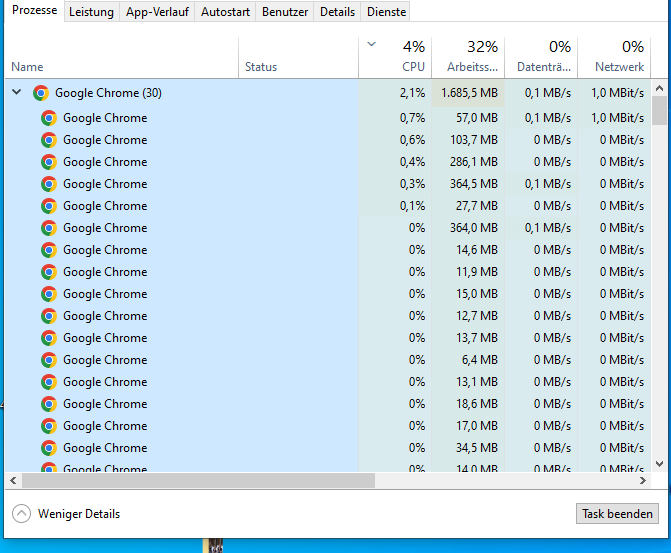Click Chrome icon in the 11,9 MB row
The image size is (671, 553).
49,272
